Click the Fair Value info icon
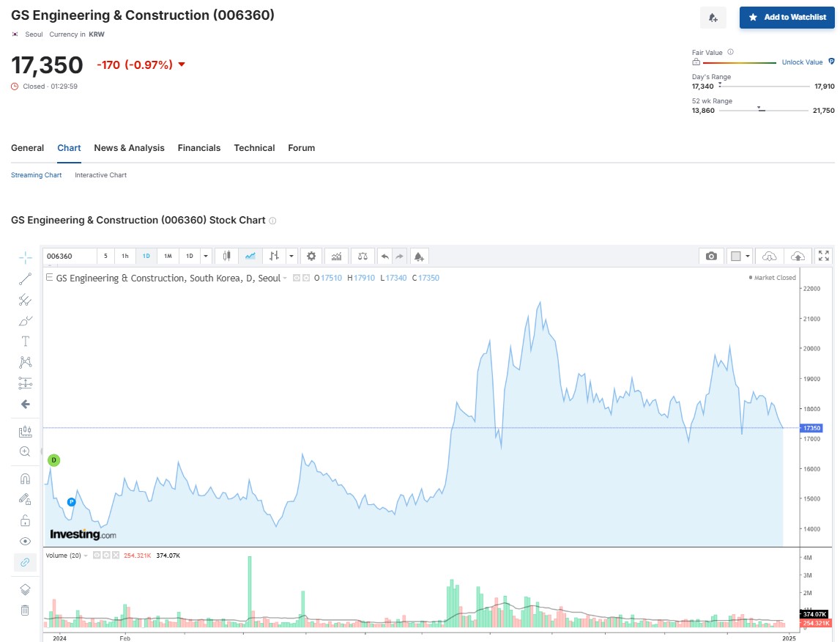Viewport: 840px width, 642px height. pos(730,52)
